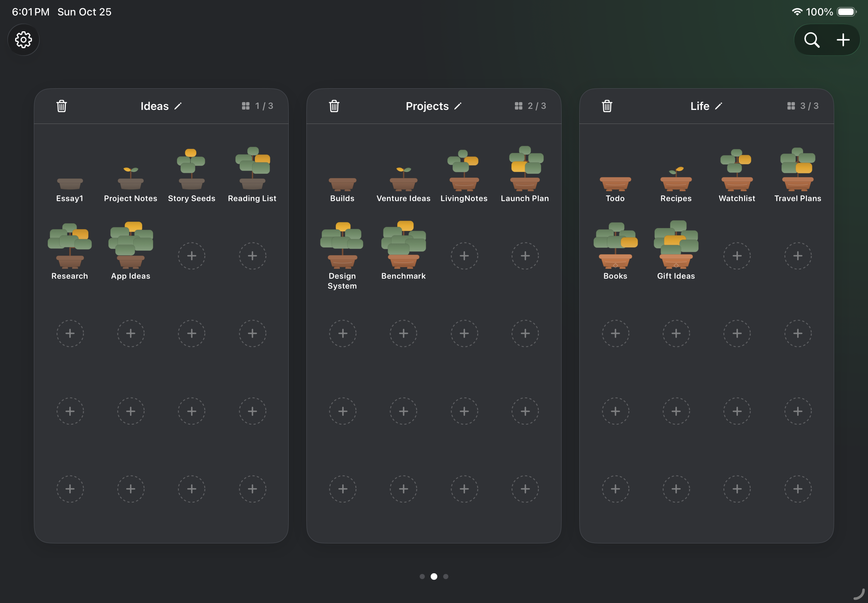This screenshot has width=868, height=603.
Task: Select the Ideas board title
Action: (x=154, y=106)
